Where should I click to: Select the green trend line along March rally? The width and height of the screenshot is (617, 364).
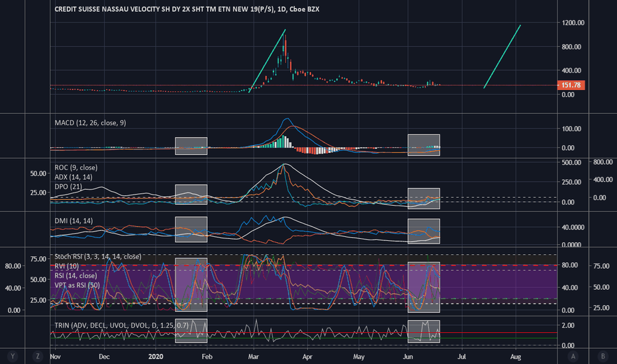point(267,61)
